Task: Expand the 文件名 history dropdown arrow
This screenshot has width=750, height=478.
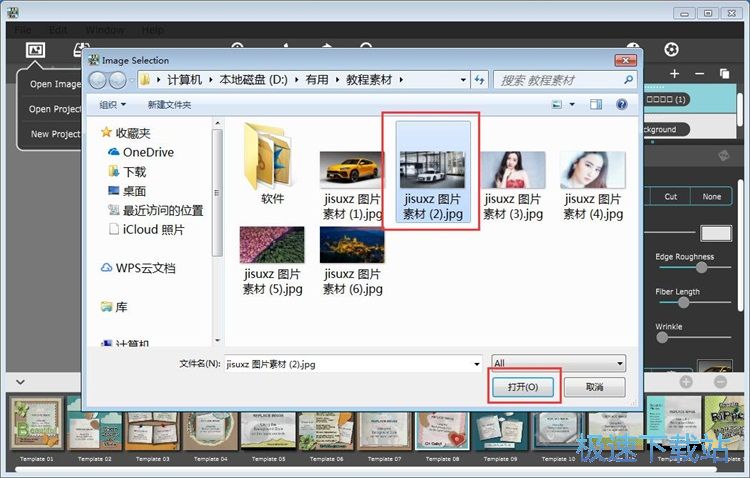Action: pos(476,364)
